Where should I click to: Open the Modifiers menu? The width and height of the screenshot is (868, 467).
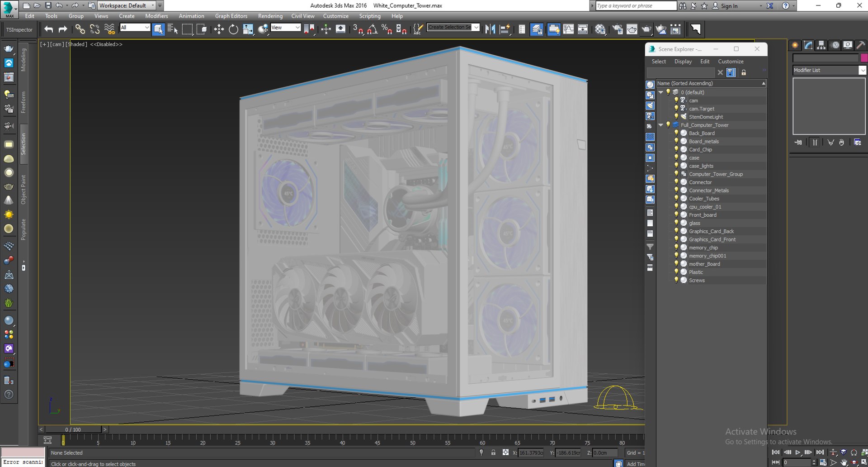point(156,16)
